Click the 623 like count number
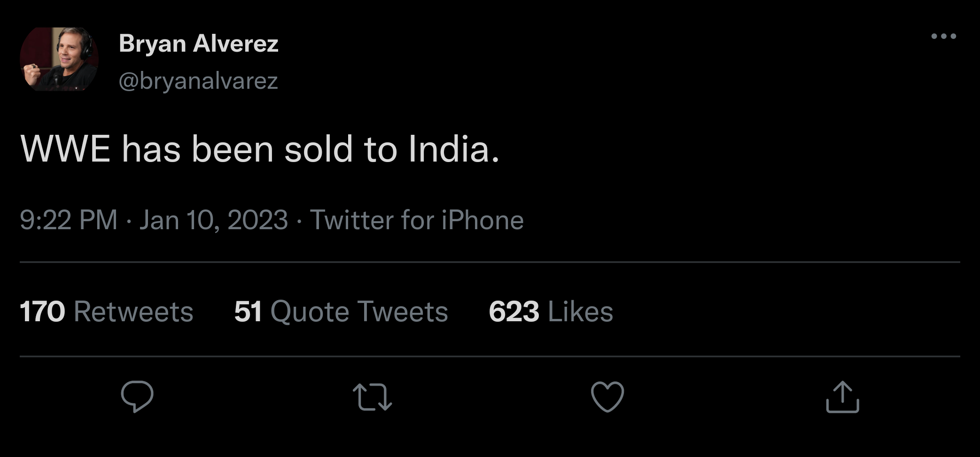 point(513,311)
